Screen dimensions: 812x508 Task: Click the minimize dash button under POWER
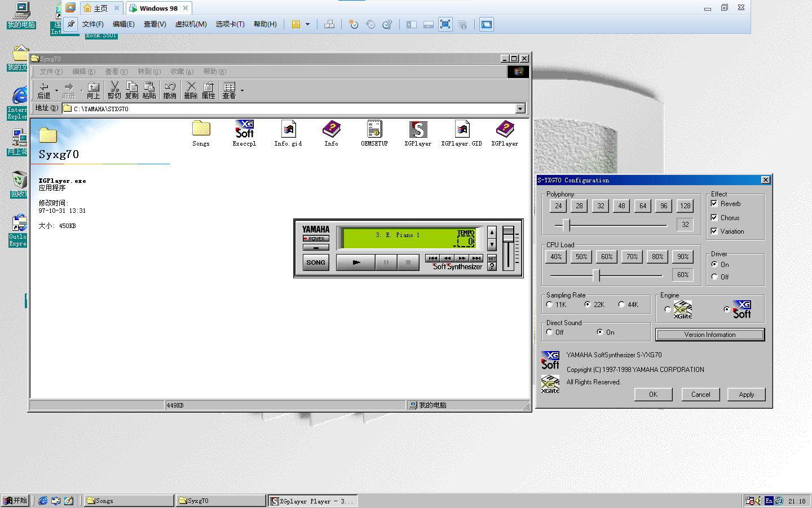click(x=316, y=248)
